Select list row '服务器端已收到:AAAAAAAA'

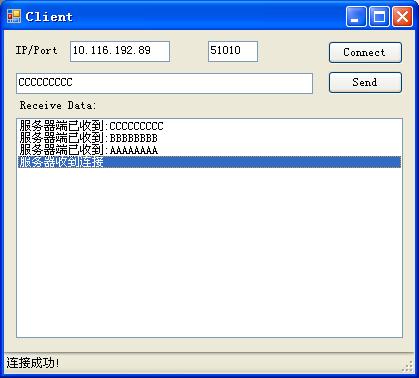[x=209, y=150]
